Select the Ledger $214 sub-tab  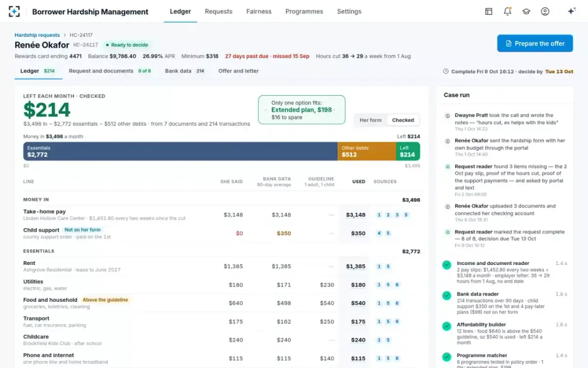tap(38, 71)
